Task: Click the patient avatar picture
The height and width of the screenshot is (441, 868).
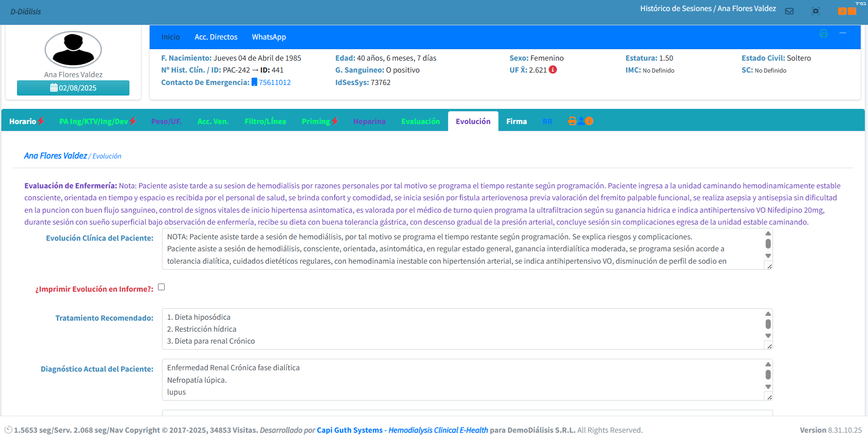Action: 73,49
